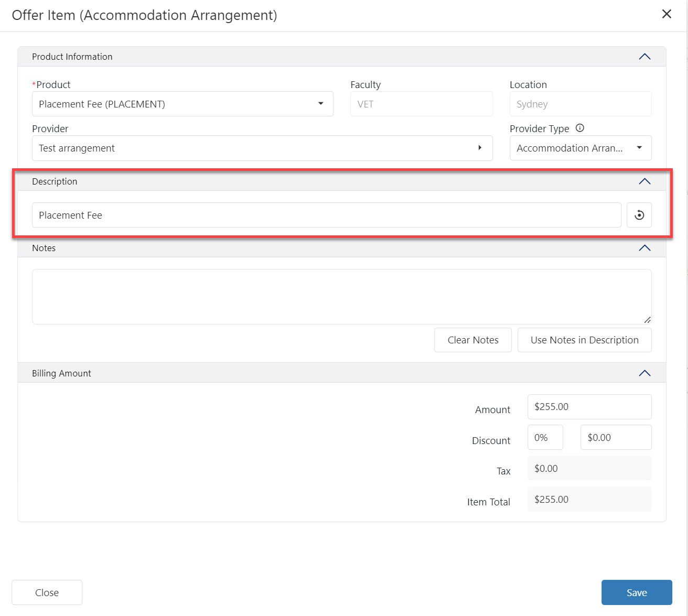This screenshot has width=688, height=616.
Task: Click Use Notes in Description button
Action: click(584, 340)
